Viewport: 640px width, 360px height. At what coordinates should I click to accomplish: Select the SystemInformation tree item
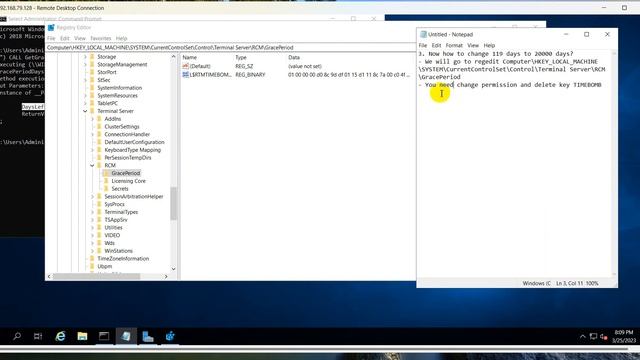pyautogui.click(x=120, y=88)
